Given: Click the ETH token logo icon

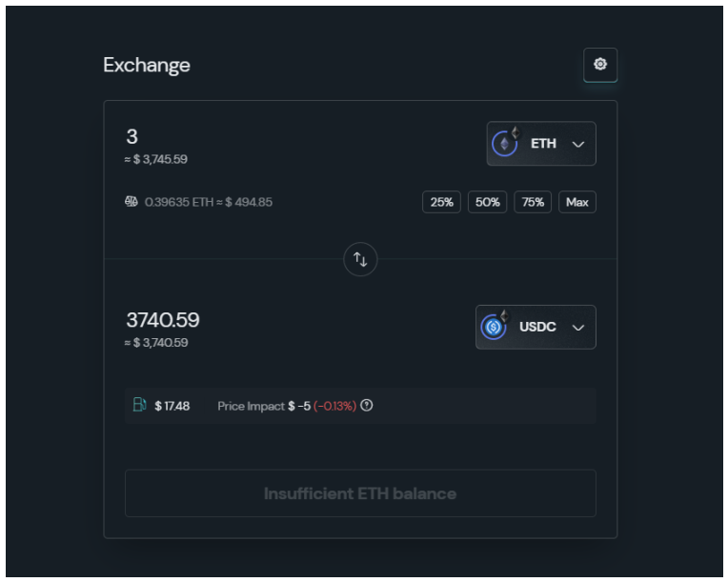Looking at the screenshot, I should 505,143.
